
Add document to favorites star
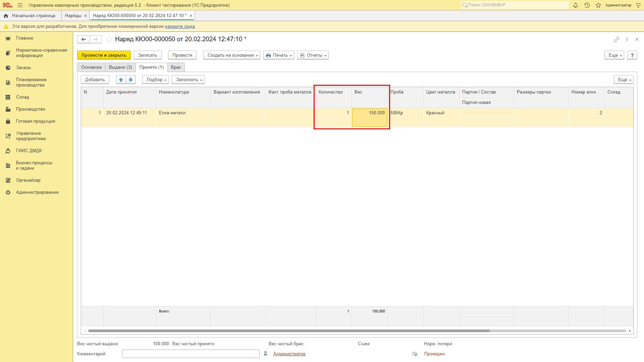[109, 39]
